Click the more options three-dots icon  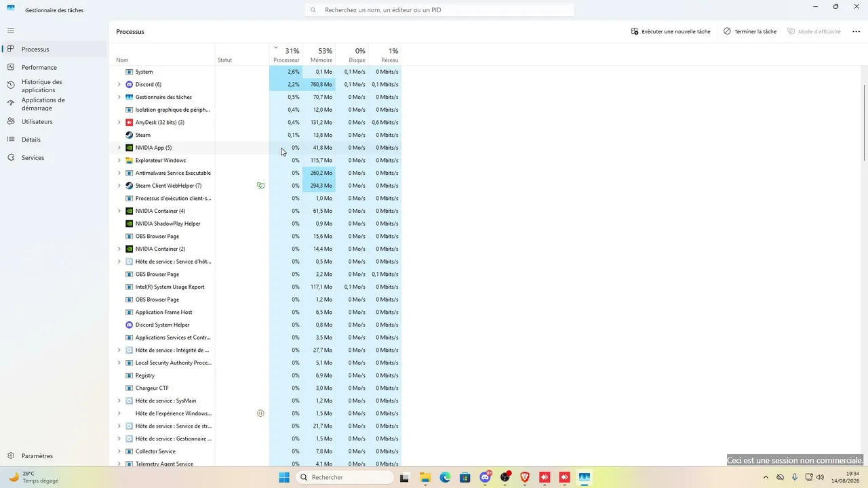[856, 32]
